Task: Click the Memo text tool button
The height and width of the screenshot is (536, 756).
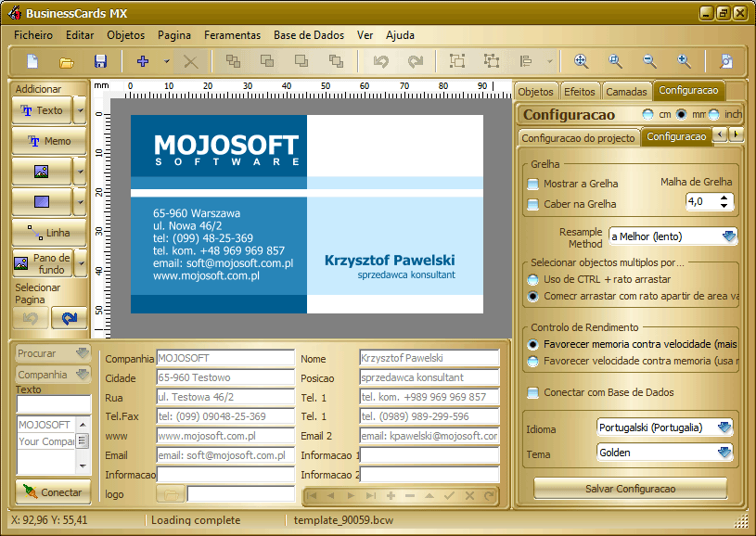Action: click(48, 141)
